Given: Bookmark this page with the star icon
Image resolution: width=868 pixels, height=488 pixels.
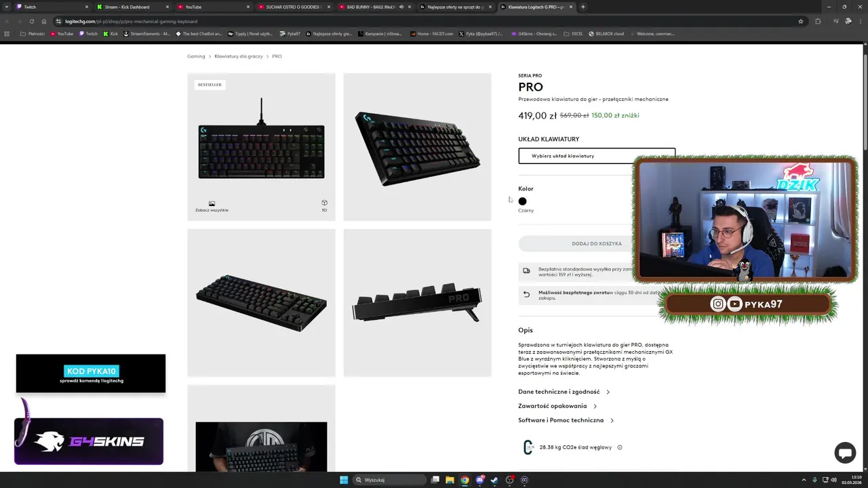Looking at the screenshot, I should click(801, 21).
